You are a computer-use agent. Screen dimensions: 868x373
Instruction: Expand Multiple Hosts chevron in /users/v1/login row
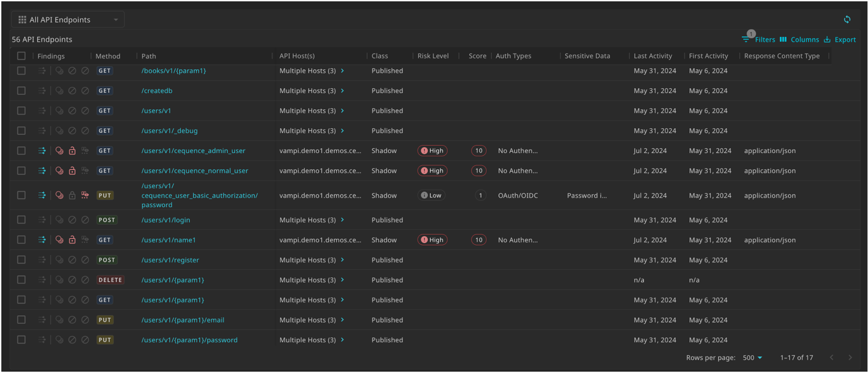342,220
